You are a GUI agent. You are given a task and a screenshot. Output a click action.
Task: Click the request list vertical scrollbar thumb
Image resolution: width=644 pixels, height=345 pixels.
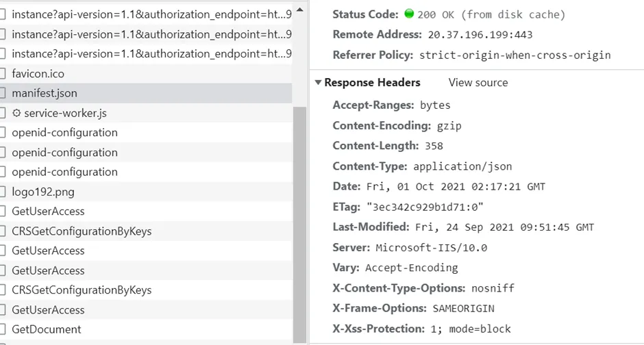coord(300,225)
